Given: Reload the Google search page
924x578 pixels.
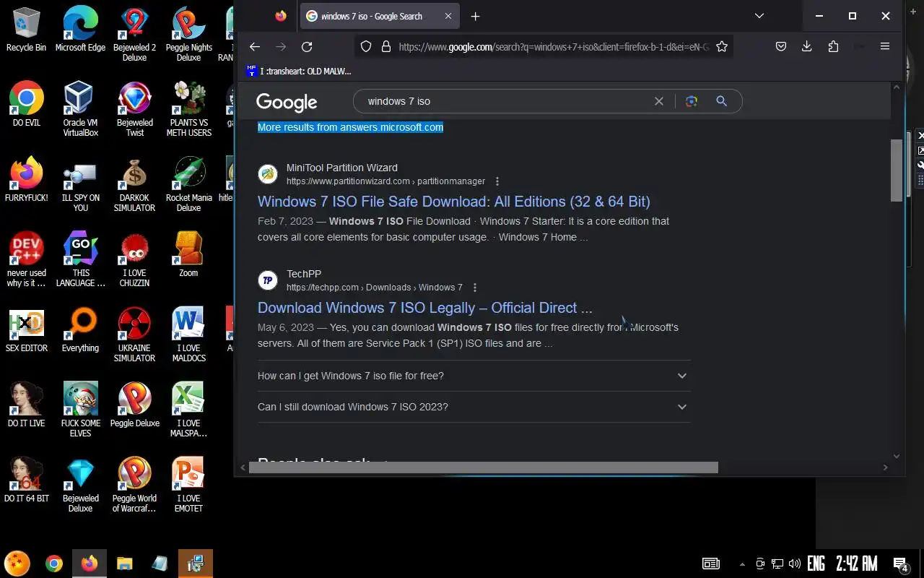Looking at the screenshot, I should [307, 47].
